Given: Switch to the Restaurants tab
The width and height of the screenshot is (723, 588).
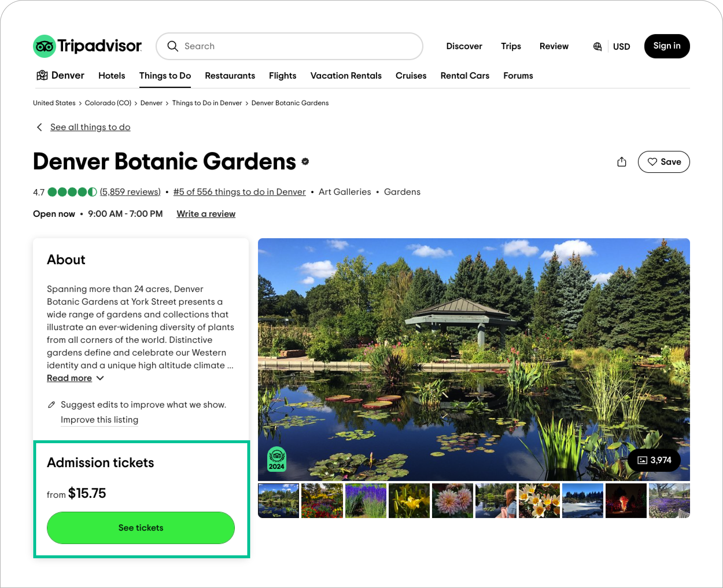Looking at the screenshot, I should pyautogui.click(x=230, y=75).
